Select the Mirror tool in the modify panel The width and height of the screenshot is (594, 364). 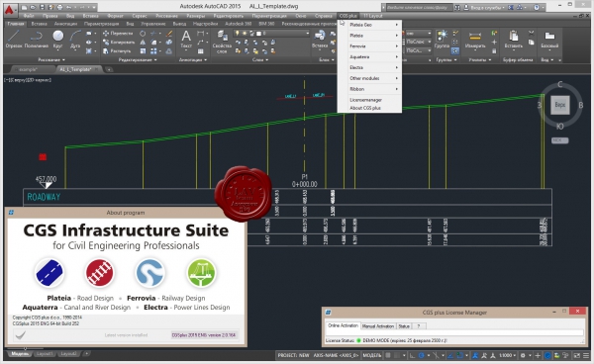(x=143, y=42)
